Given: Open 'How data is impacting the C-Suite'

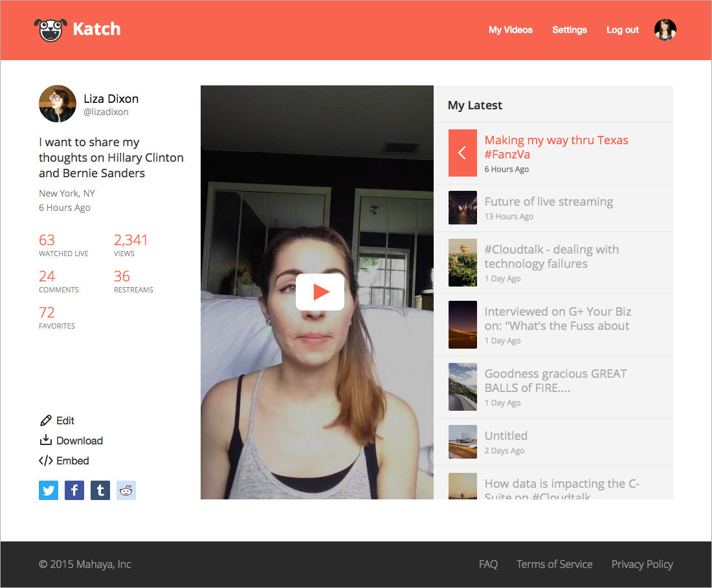Looking at the screenshot, I should click(562, 488).
